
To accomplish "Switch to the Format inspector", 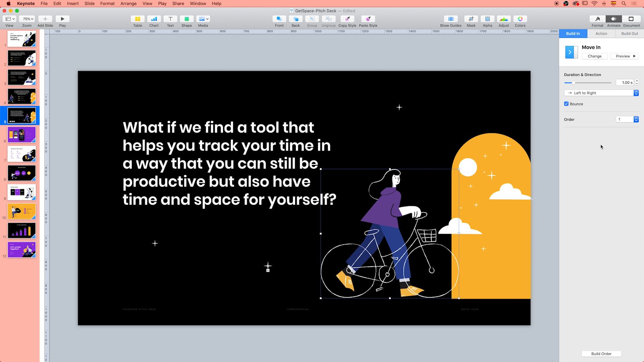I will tap(597, 19).
